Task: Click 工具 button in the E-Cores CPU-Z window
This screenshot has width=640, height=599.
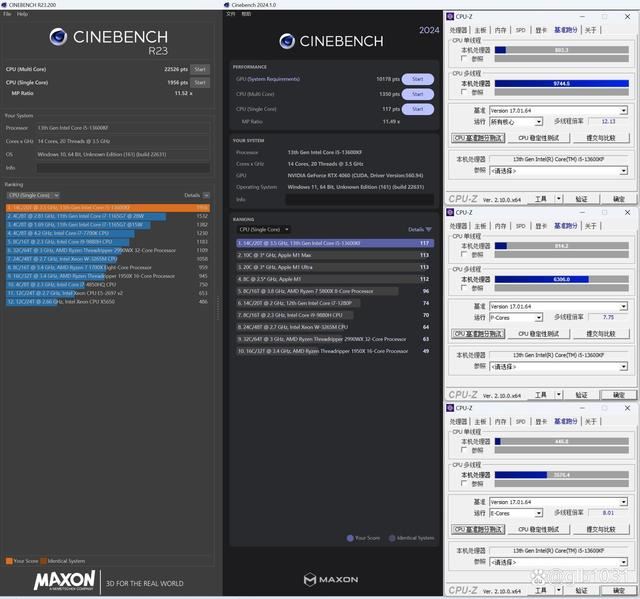Action: pyautogui.click(x=541, y=590)
